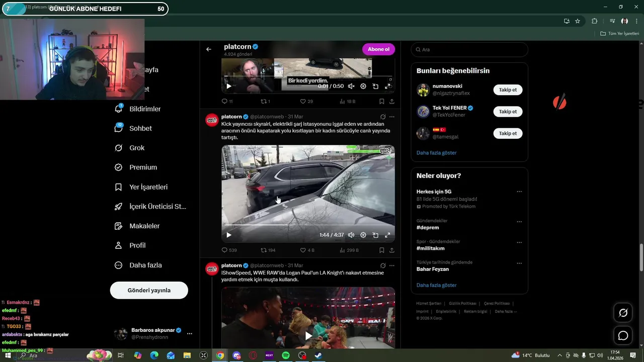Open Spotify from the taskbar
The height and width of the screenshot is (362, 644).
click(x=286, y=355)
